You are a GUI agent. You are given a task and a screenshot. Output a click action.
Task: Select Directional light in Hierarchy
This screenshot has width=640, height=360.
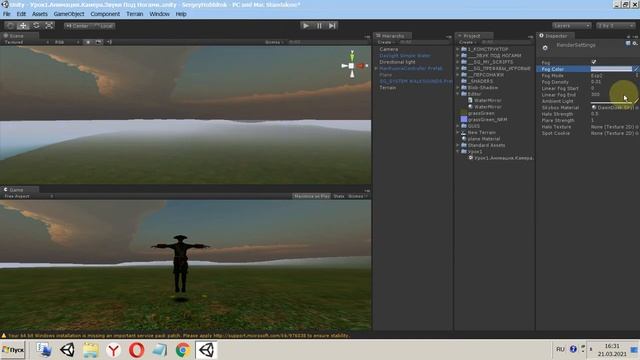point(397,62)
